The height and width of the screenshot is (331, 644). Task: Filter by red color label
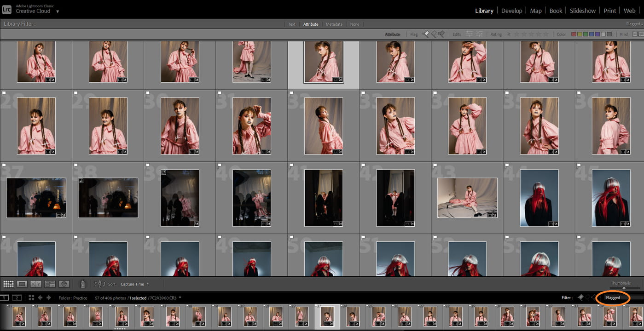pyautogui.click(x=574, y=34)
